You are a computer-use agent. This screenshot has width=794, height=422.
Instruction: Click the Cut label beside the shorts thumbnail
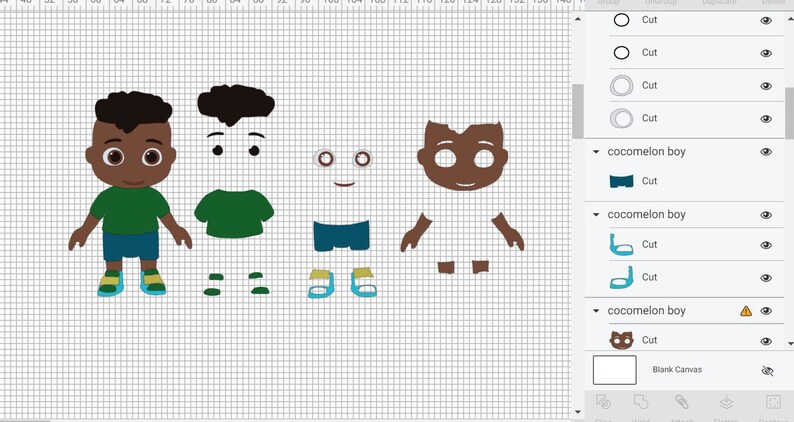pos(650,181)
